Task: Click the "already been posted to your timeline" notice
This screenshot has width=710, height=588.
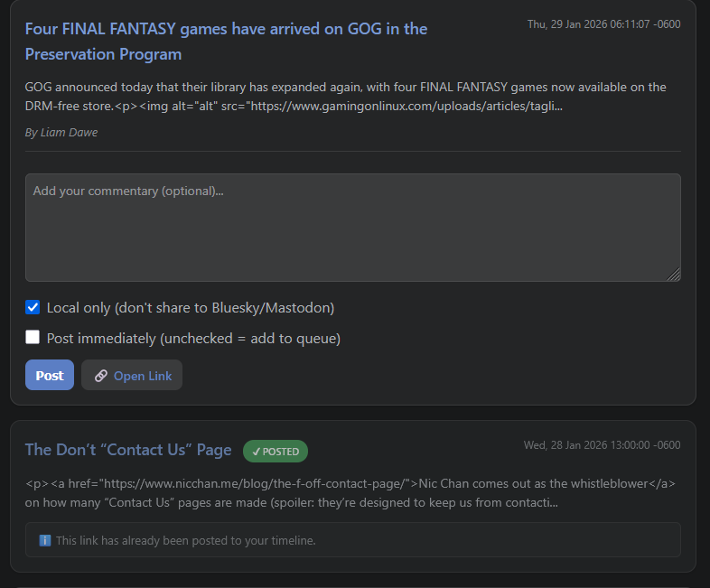Action: point(185,540)
